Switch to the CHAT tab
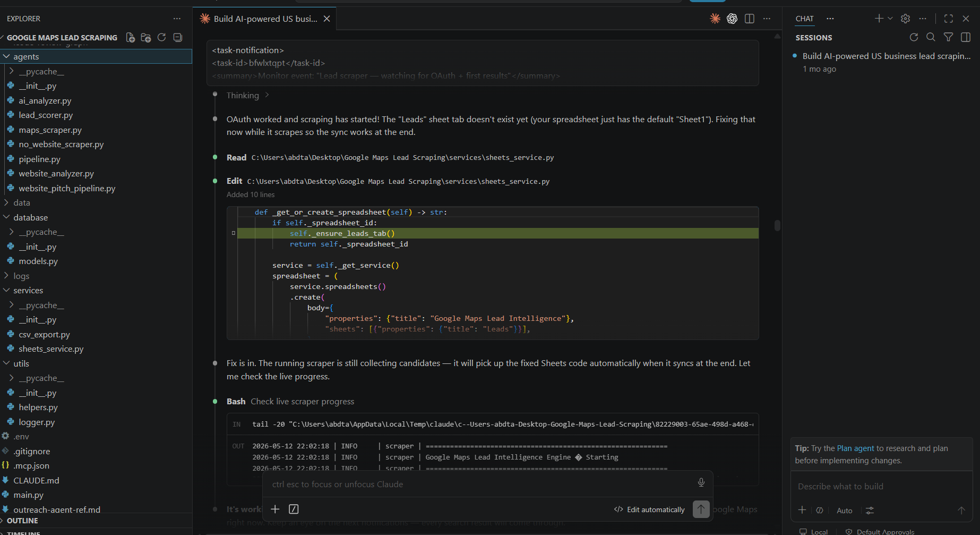This screenshot has width=980, height=535. 804,19
